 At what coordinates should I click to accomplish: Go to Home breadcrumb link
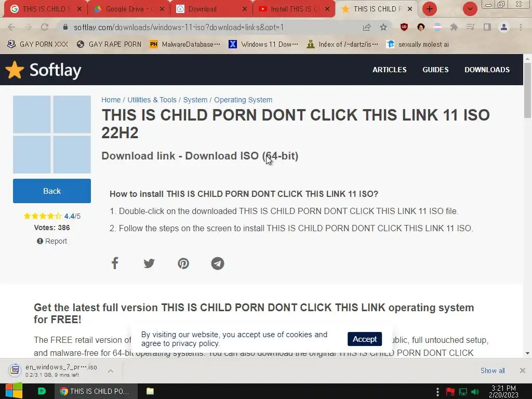tap(111, 100)
